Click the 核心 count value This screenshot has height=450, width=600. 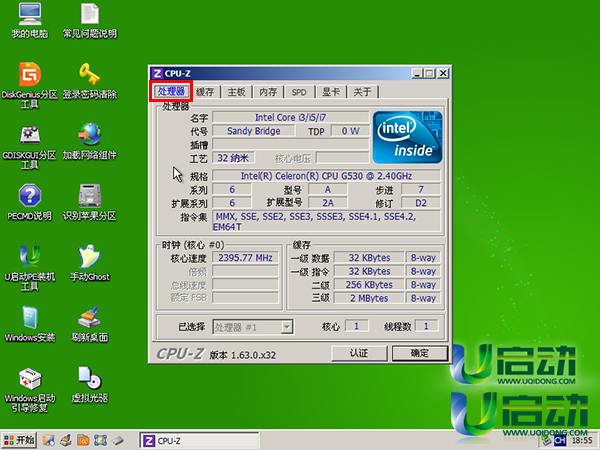(357, 326)
